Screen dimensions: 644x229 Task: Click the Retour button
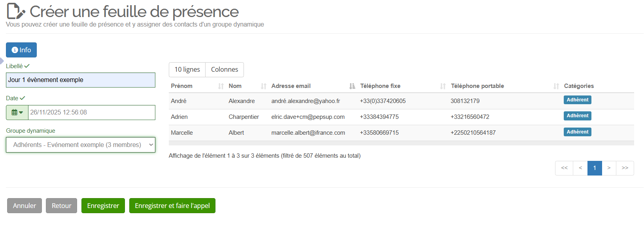tap(61, 206)
